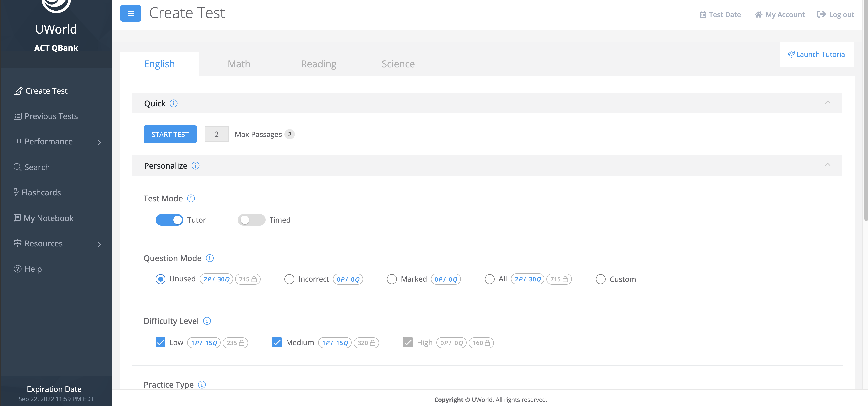The width and height of the screenshot is (868, 406).
Task: Click the Test Date calendar link
Action: point(720,14)
